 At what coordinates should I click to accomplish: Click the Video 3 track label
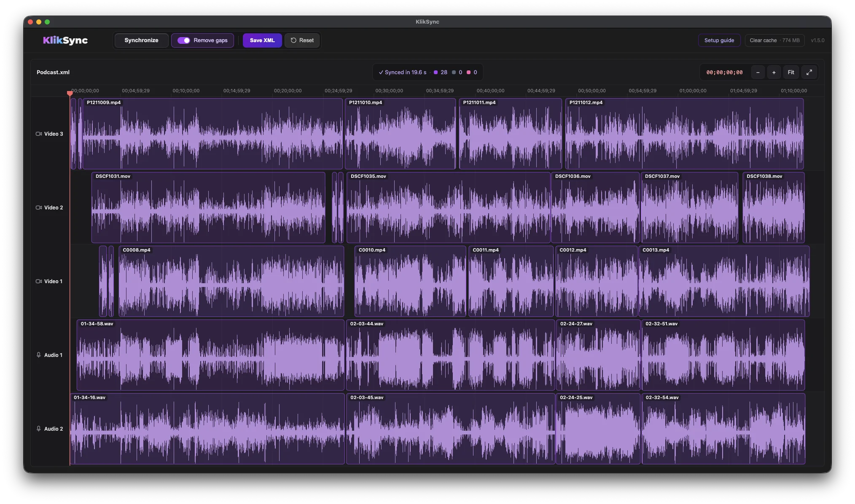click(x=54, y=134)
